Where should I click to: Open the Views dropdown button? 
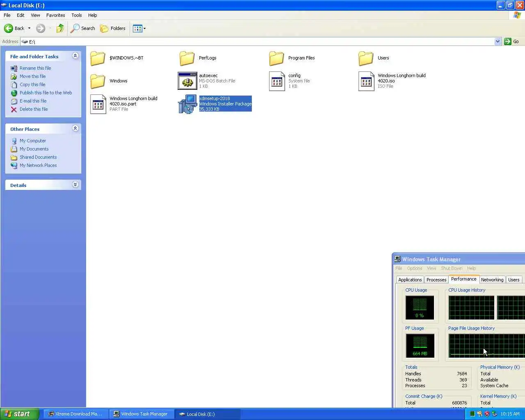point(139,28)
